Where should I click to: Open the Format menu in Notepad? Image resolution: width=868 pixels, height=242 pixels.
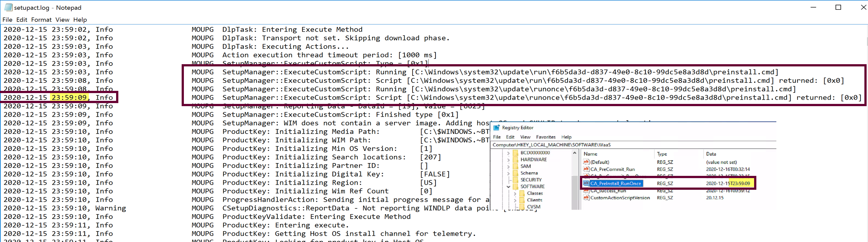tap(41, 19)
